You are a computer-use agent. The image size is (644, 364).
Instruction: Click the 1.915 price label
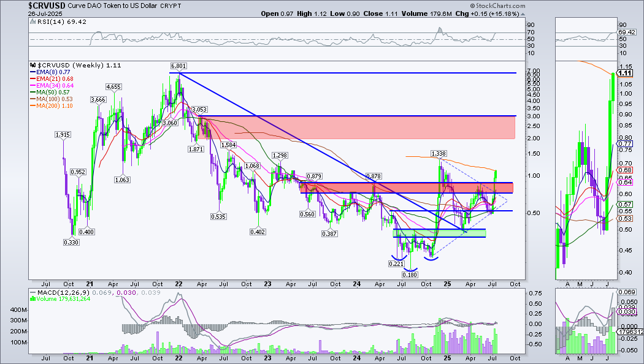[63, 135]
